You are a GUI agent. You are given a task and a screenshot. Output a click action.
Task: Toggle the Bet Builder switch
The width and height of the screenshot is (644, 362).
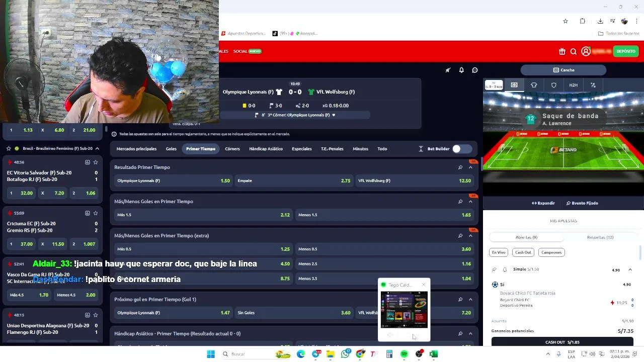pyautogui.click(x=461, y=149)
